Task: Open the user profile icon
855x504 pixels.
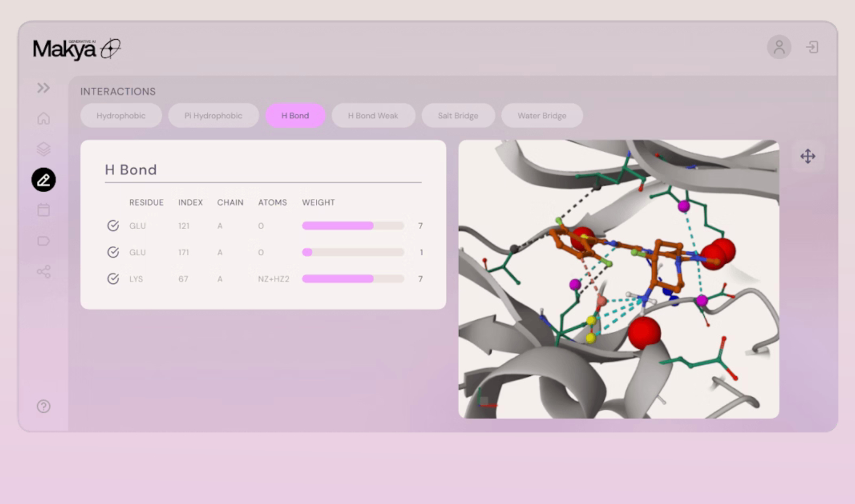Action: coord(779,47)
